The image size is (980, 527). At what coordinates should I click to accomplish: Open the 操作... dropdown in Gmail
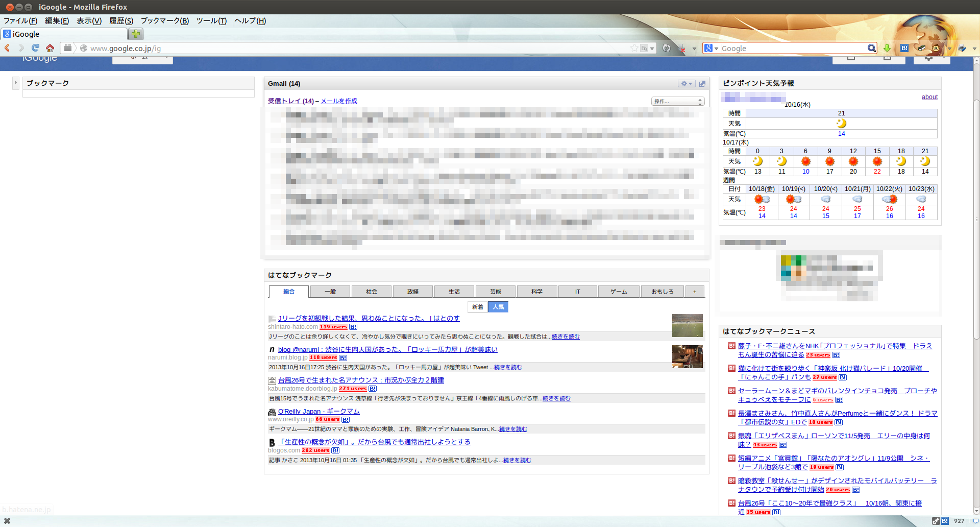[x=678, y=101]
